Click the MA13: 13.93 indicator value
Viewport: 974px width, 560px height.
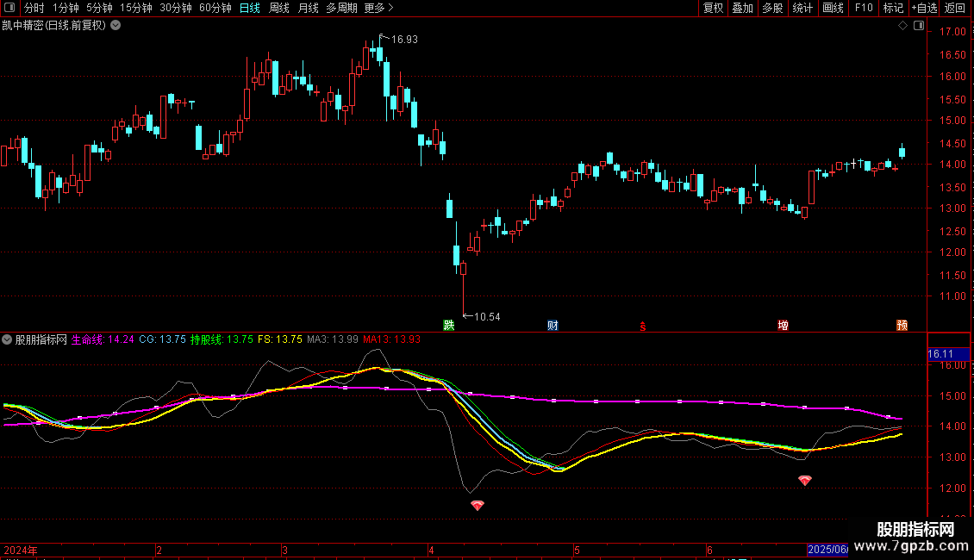(x=391, y=339)
